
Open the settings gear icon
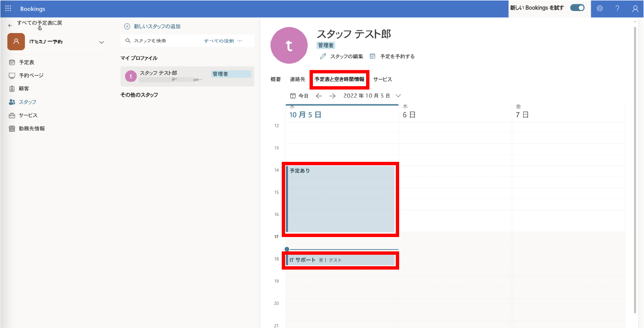tap(599, 9)
